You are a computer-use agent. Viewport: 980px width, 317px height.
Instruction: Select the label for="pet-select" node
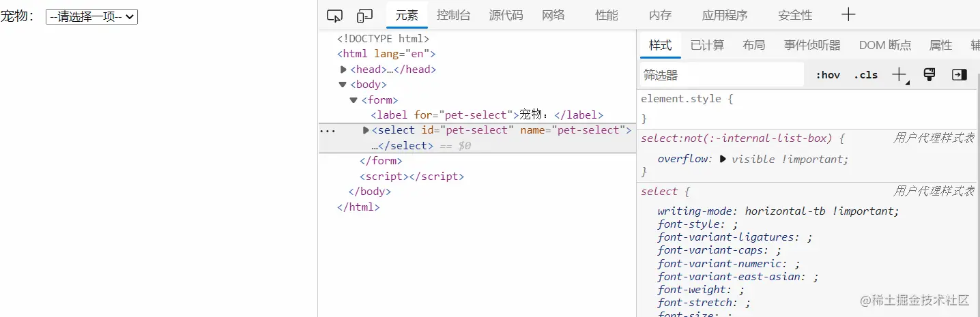click(487, 115)
